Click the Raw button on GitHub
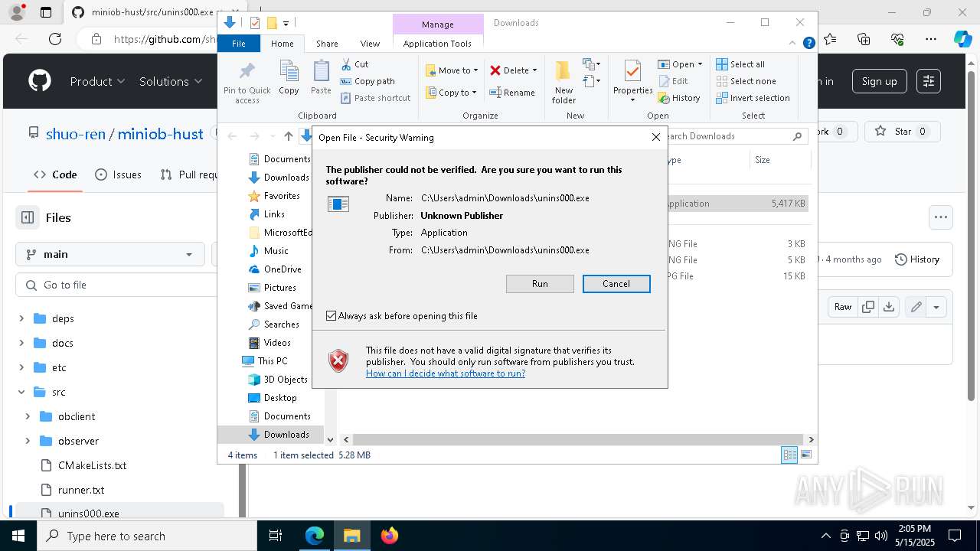This screenshot has width=980, height=551. 843,307
